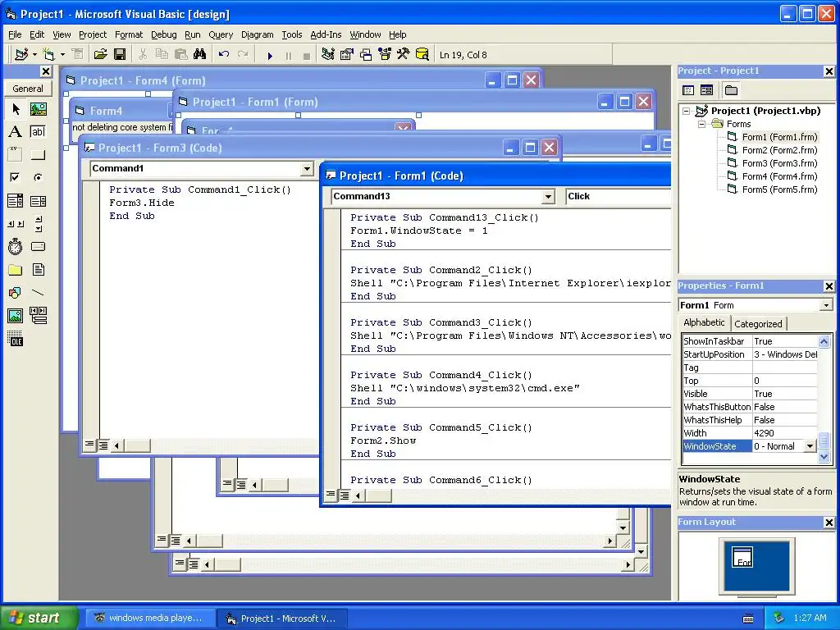Viewport: 840px width, 630px height.
Task: Save the project with the floppy disk icon
Action: coord(120,55)
